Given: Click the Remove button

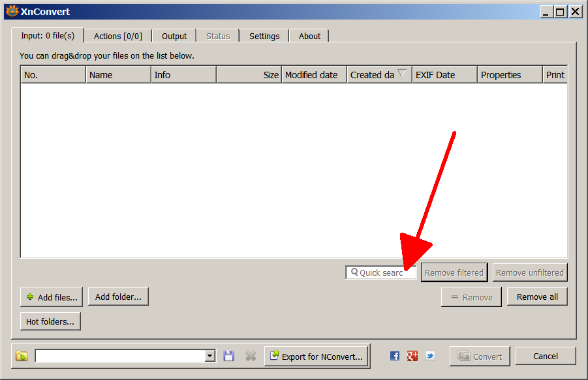Looking at the screenshot, I should pyautogui.click(x=471, y=297).
